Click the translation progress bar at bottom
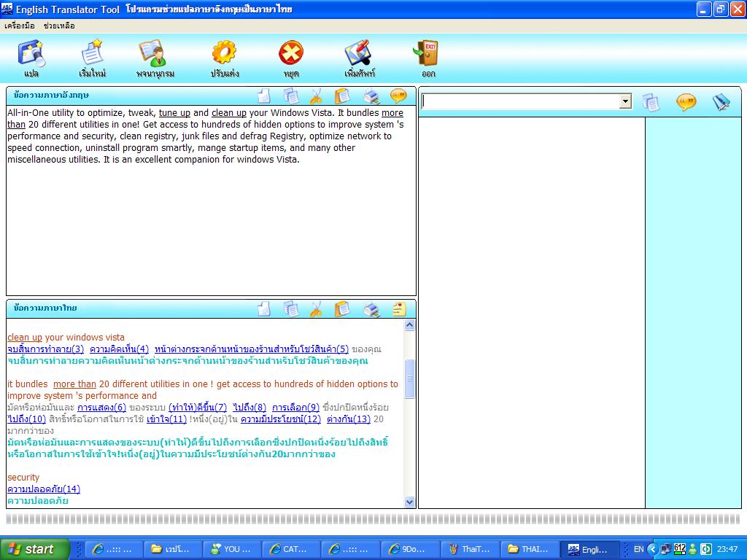 (x=373, y=519)
